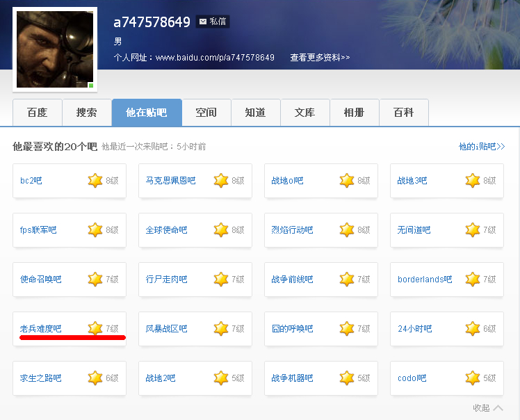Click the star icon on the 战争机器吧 card
Screen dimensions: 520x420
pos(347,378)
